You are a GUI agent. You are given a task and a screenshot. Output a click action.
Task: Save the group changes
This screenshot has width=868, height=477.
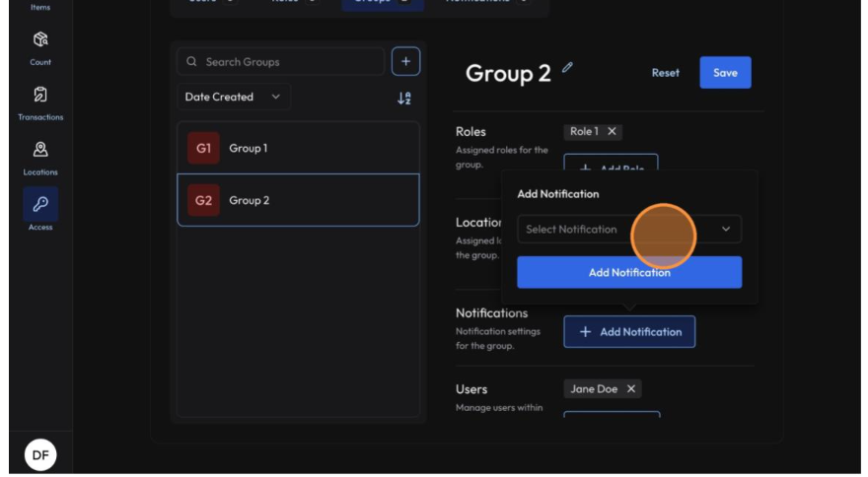(x=725, y=73)
